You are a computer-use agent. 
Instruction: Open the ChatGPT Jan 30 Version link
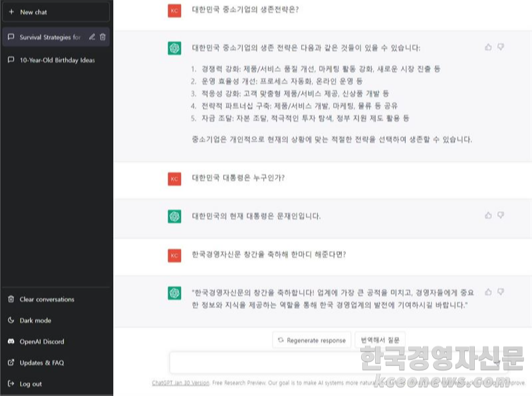click(x=180, y=383)
